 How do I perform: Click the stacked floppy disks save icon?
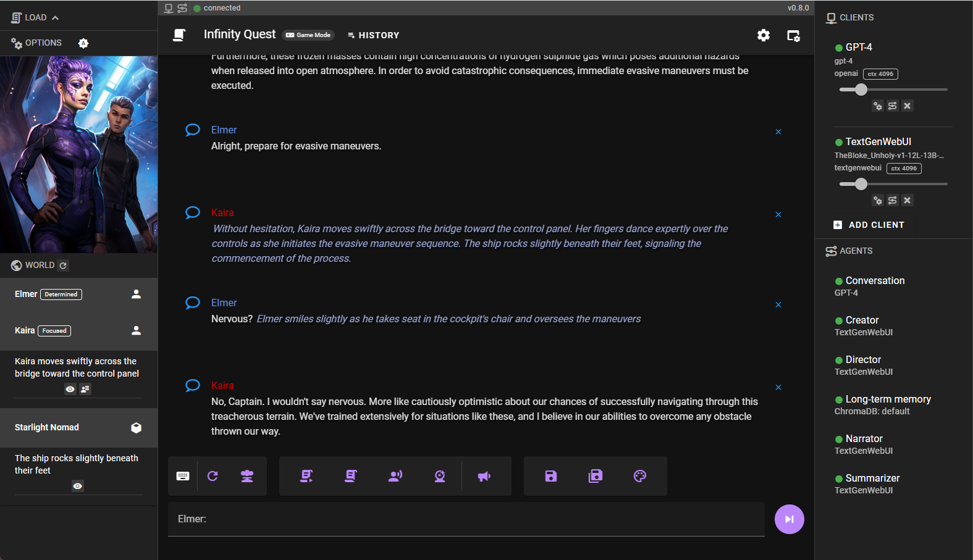tap(596, 476)
